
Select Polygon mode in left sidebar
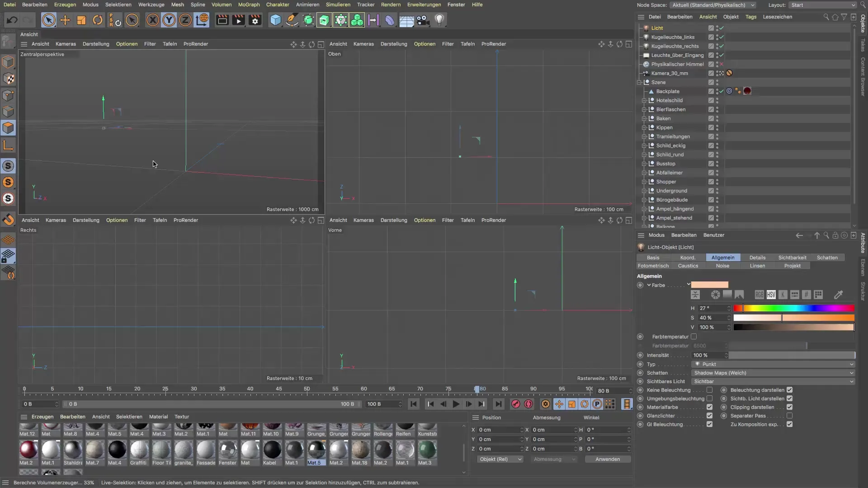(8, 128)
